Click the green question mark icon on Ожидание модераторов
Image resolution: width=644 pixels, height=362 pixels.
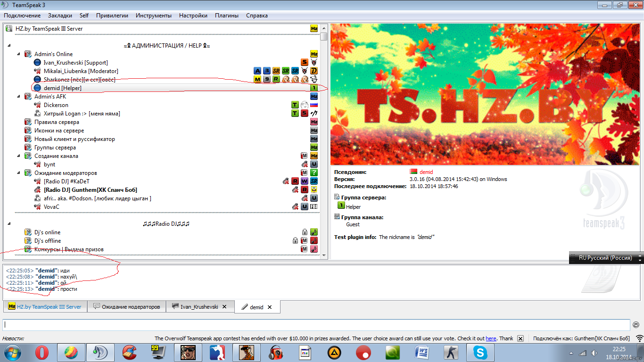coord(314,173)
